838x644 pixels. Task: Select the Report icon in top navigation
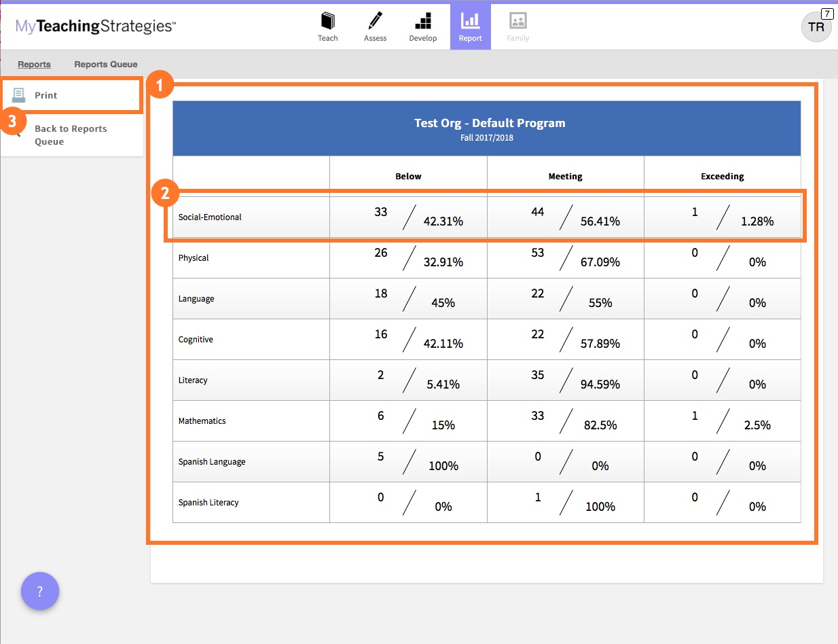tap(470, 22)
